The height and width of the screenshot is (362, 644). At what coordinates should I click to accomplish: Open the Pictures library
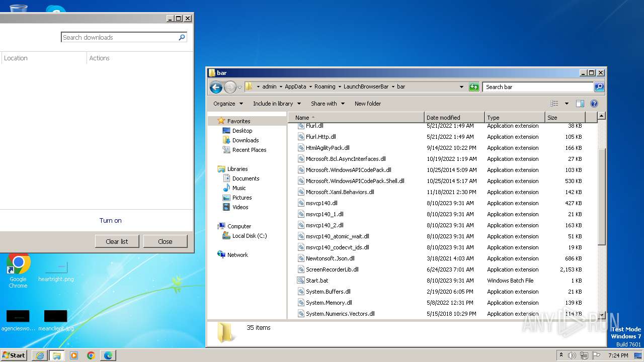click(x=242, y=198)
